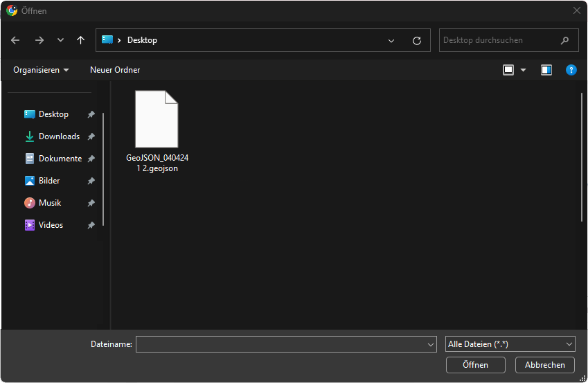Open the file type filter dropdown
The width and height of the screenshot is (588, 383).
(x=510, y=344)
